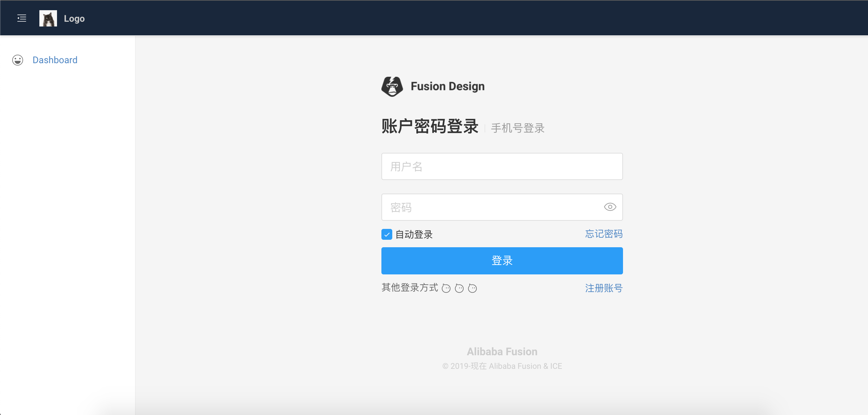Click the Fusion Design gorilla logo
868x415 pixels.
[392, 87]
